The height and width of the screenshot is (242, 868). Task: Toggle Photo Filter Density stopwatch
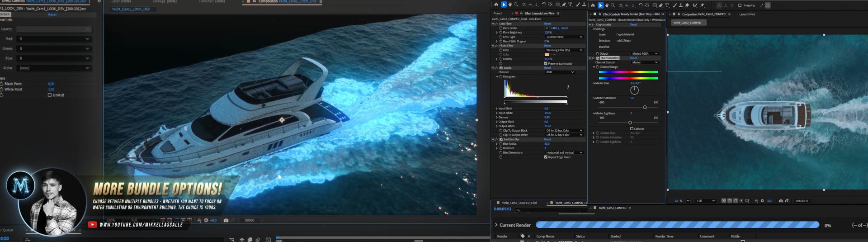(501, 59)
